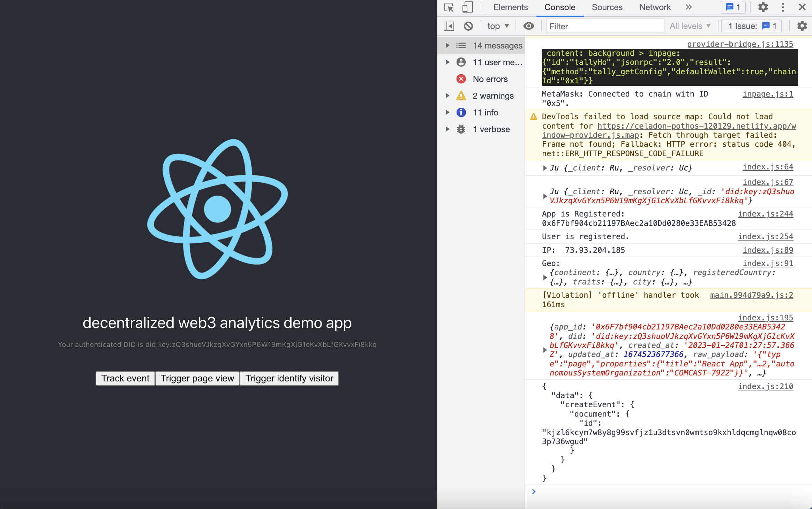Click the verbose bug icon in sidebar
The image size is (812, 509).
(461, 129)
